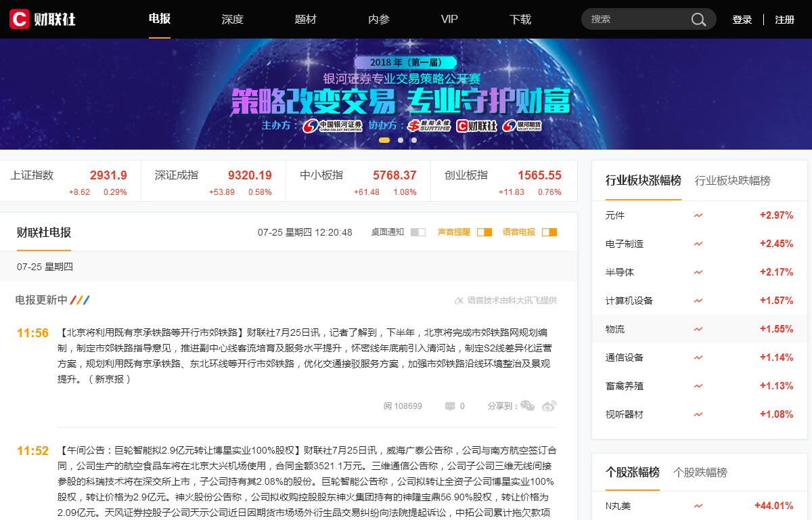
Task: Click the search magnifier icon
Action: click(x=698, y=20)
